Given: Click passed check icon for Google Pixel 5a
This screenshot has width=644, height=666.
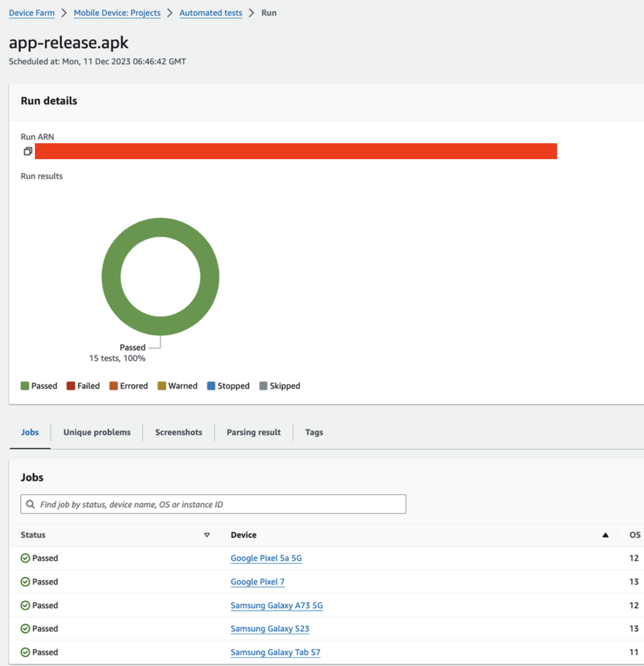Looking at the screenshot, I should [25, 558].
